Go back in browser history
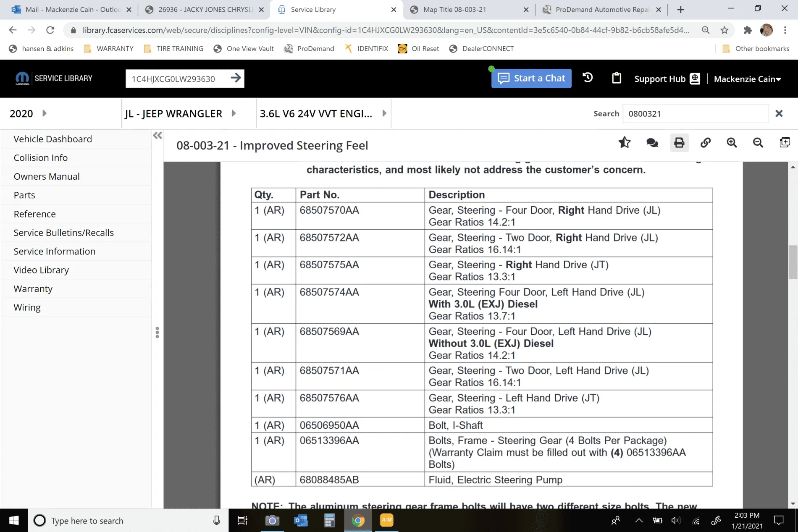The height and width of the screenshot is (532, 798). (x=13, y=30)
